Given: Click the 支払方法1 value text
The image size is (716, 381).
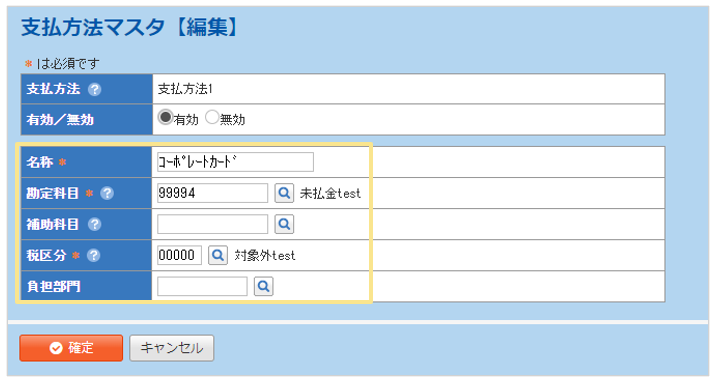Looking at the screenshot, I should (x=185, y=89).
